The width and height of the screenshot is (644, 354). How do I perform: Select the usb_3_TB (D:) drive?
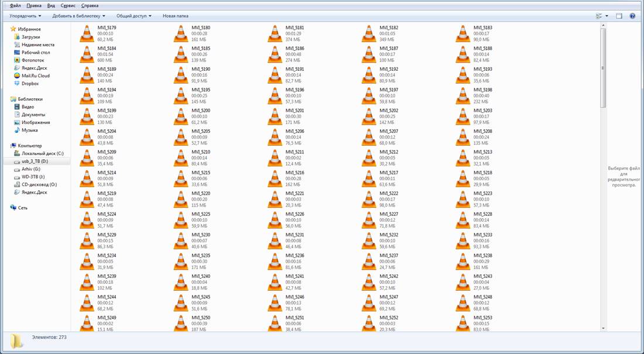tap(35, 161)
